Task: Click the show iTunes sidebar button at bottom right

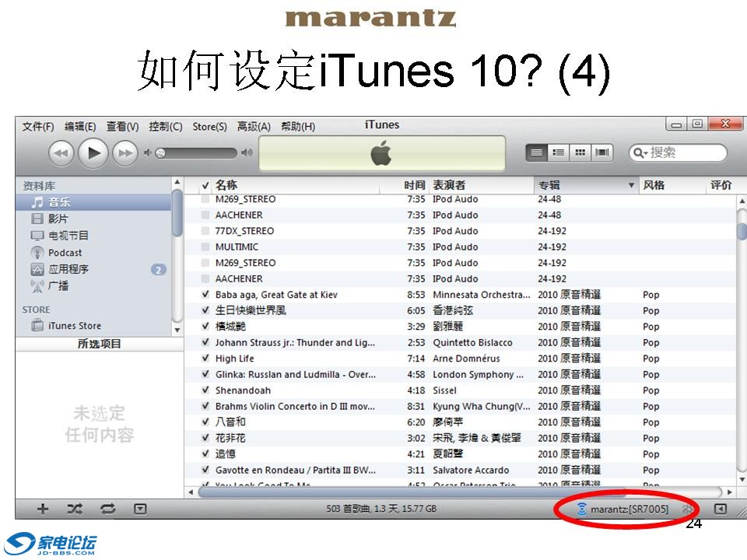Action: pyautogui.click(x=721, y=509)
